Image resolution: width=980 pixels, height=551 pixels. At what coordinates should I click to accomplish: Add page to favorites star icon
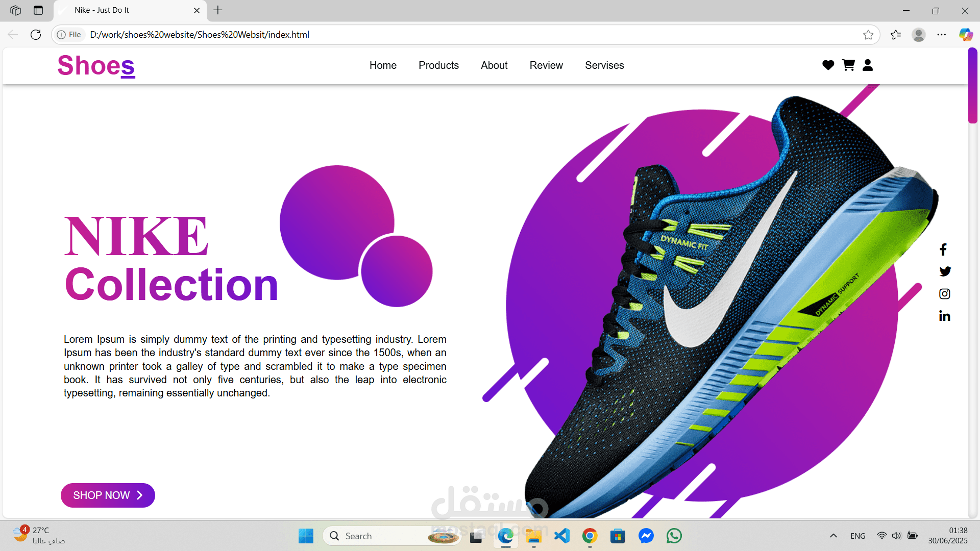pos(868,35)
